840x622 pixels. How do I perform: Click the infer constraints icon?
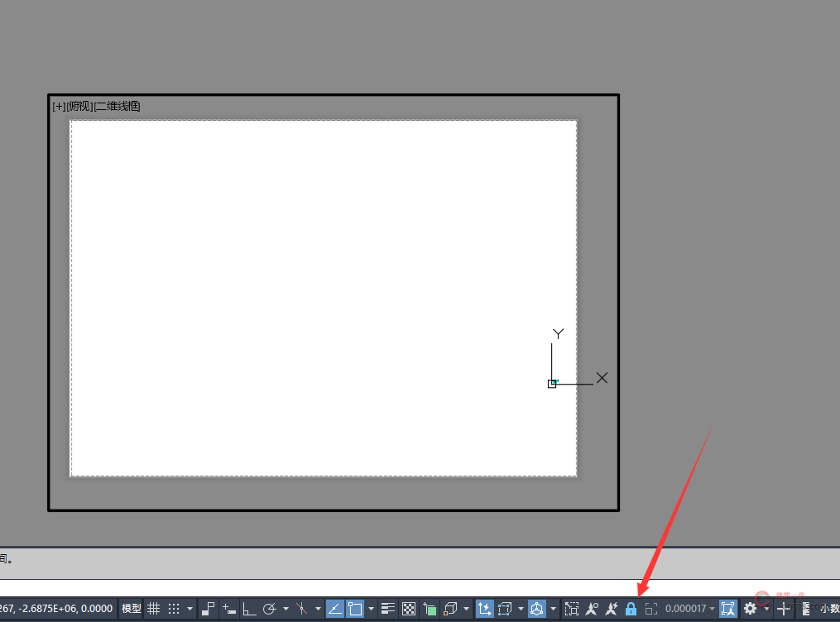[x=208, y=610]
